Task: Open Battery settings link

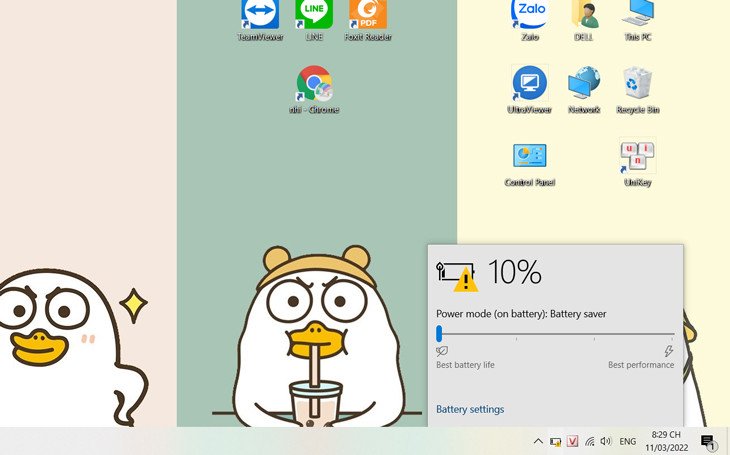Action: click(x=470, y=409)
